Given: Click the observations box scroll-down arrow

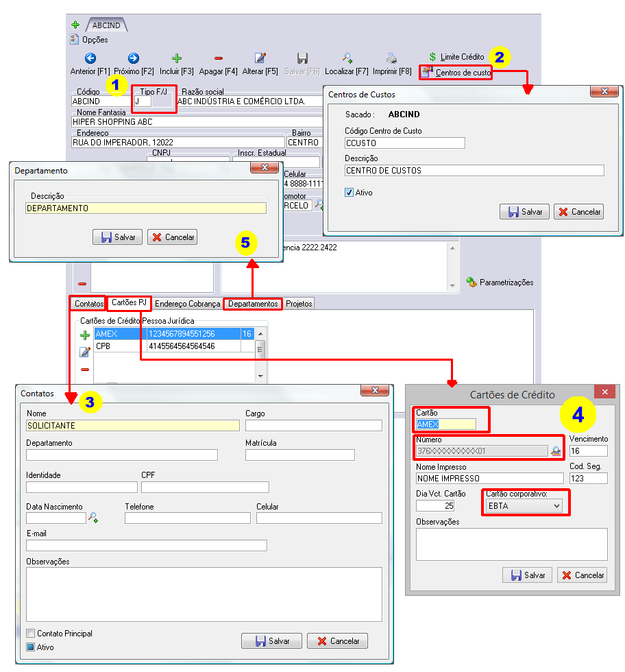Looking at the screenshot, I should click(x=452, y=286).
